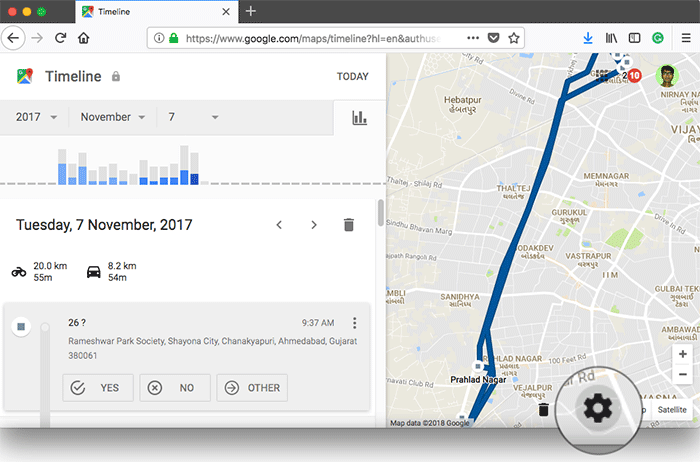700x462 pixels.
Task: Save page to Pocket
Action: (493, 38)
